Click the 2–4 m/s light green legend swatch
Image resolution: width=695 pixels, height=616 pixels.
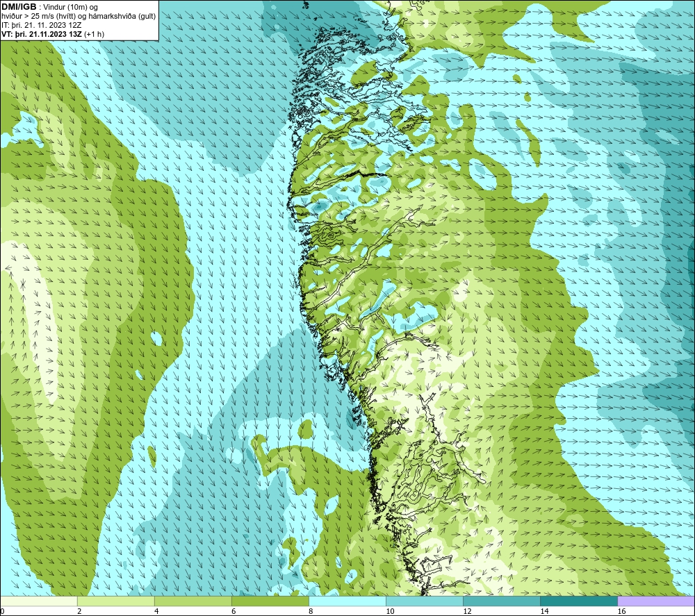click(115, 601)
